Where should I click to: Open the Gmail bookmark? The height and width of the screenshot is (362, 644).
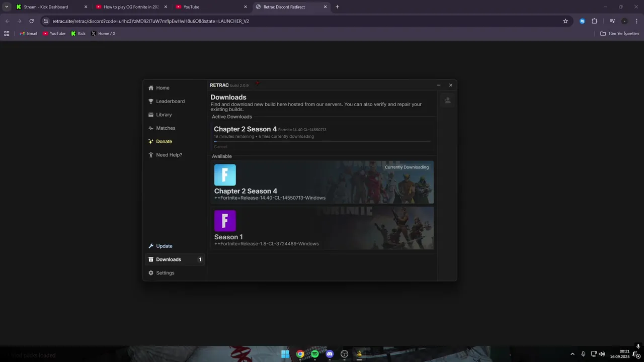(x=28, y=34)
